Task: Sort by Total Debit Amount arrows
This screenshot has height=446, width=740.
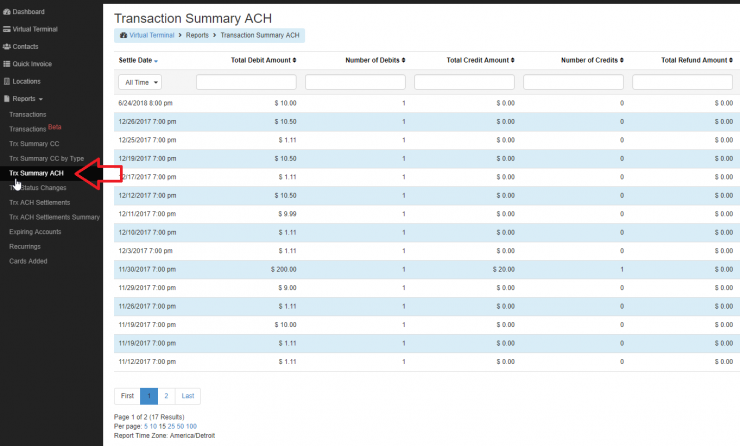Action: click(294, 61)
